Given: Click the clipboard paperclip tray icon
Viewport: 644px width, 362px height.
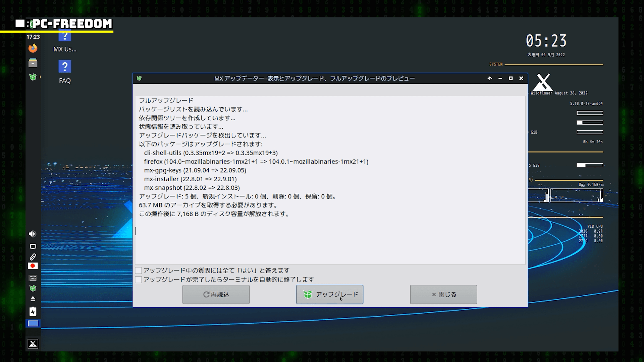Looking at the screenshot, I should pos(33,257).
